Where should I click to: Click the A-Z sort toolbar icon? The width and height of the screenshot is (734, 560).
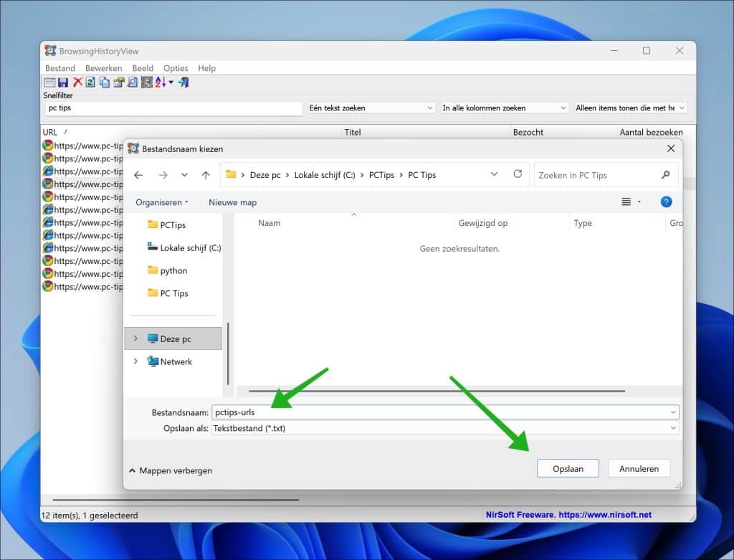(160, 83)
